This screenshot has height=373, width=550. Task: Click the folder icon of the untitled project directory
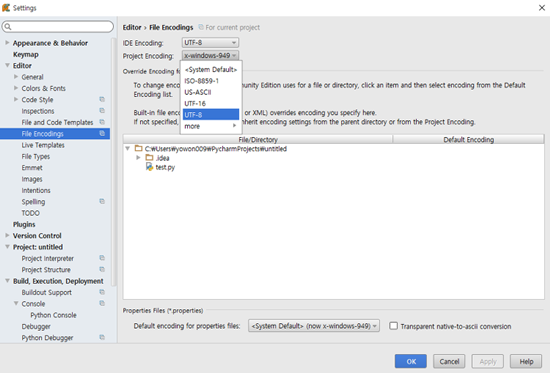(139, 148)
